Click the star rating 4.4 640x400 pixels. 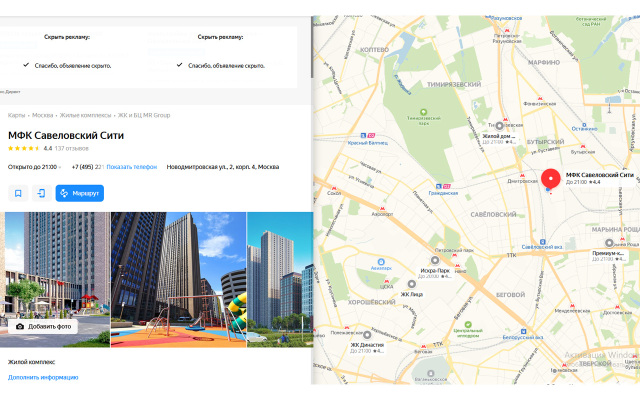(x=30, y=148)
